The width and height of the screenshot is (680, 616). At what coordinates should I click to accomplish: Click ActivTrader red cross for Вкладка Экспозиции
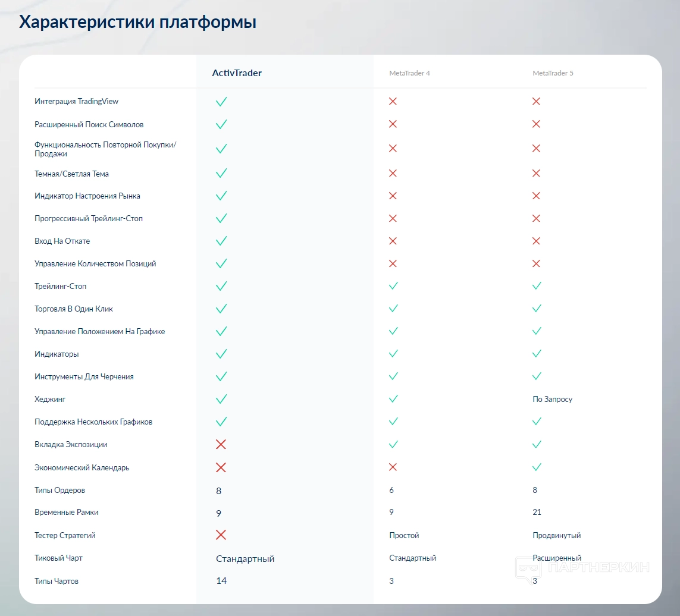pyautogui.click(x=221, y=444)
